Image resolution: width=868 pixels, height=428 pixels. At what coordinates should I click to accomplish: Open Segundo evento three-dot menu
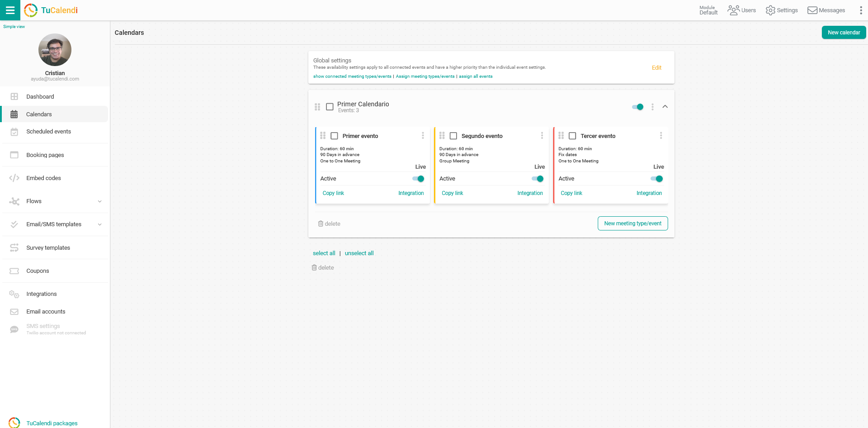tap(542, 136)
